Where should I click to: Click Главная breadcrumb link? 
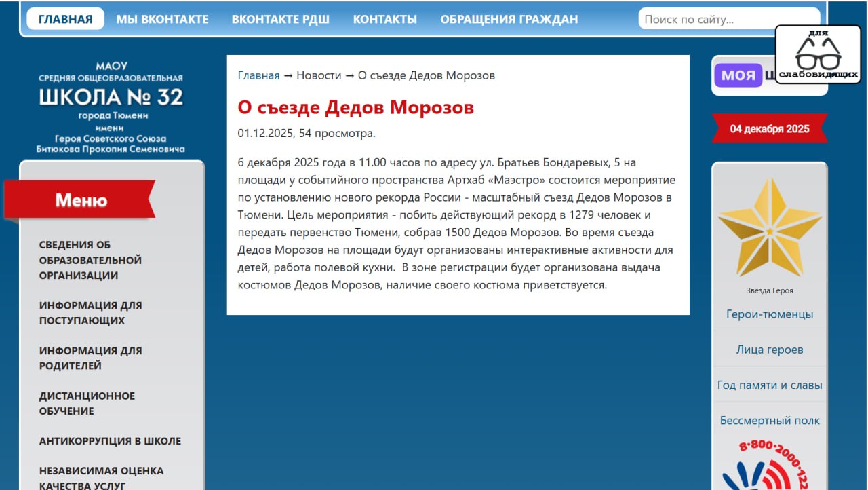click(258, 75)
